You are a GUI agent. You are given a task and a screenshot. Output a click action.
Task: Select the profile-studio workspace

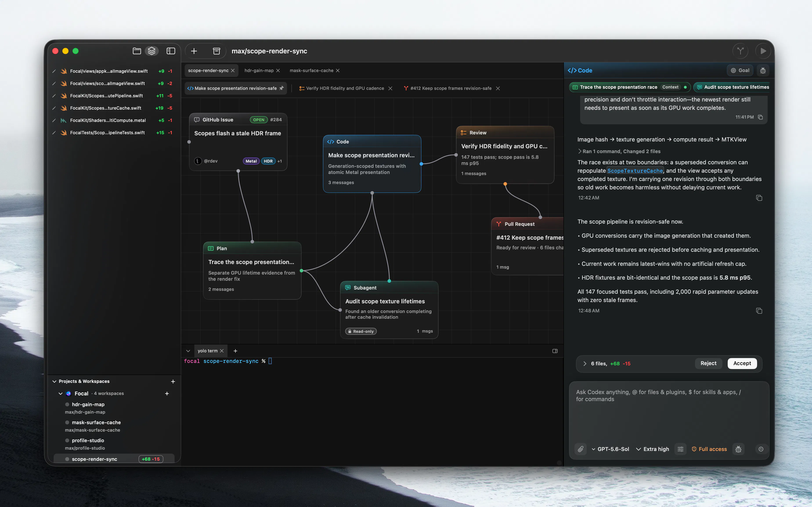pos(114,444)
